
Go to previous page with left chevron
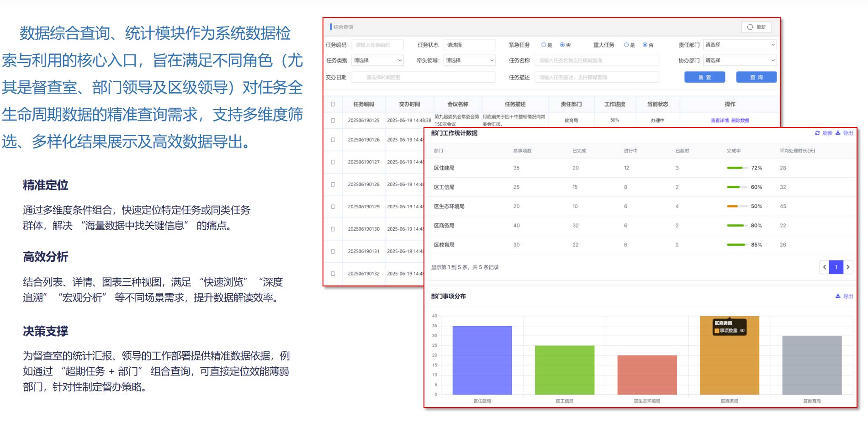coord(825,267)
